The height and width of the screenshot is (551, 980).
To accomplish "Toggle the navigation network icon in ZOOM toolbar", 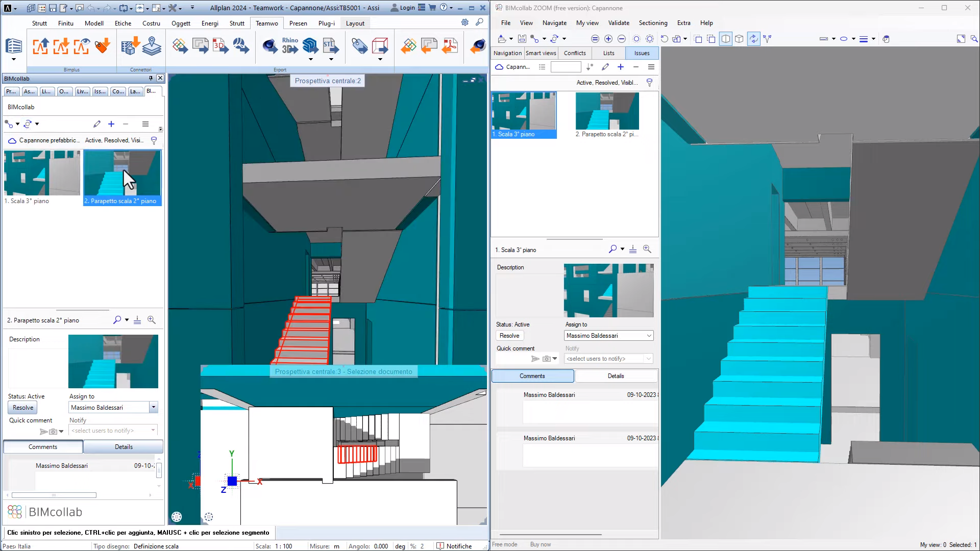I will 767,39.
